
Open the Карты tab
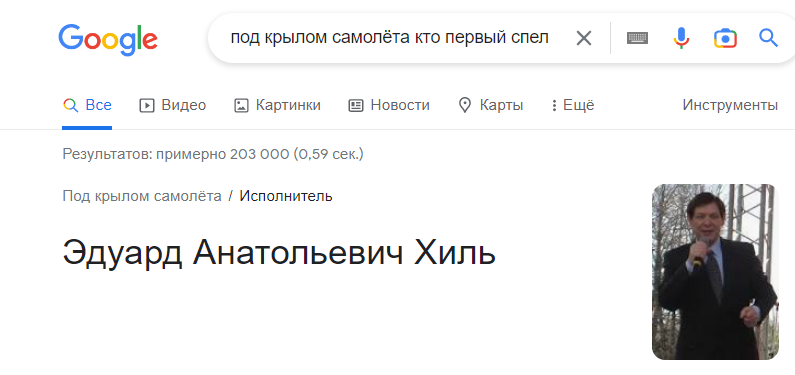(490, 105)
